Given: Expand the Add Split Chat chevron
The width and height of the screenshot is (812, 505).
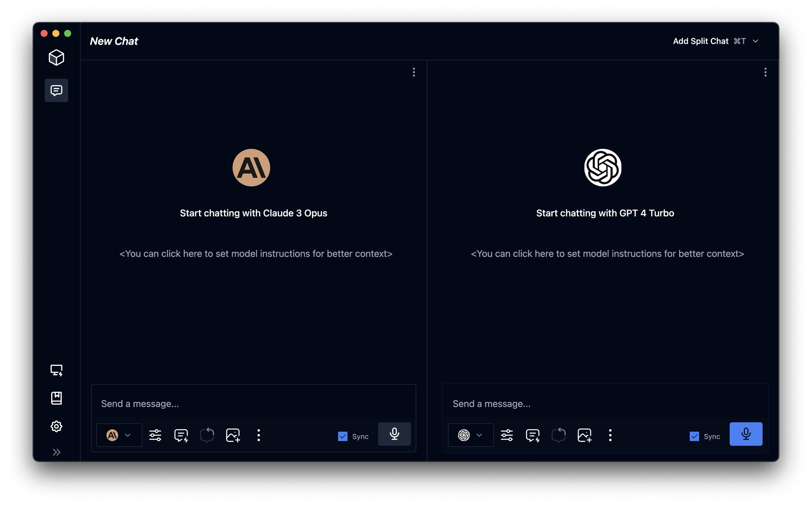Looking at the screenshot, I should [x=756, y=41].
